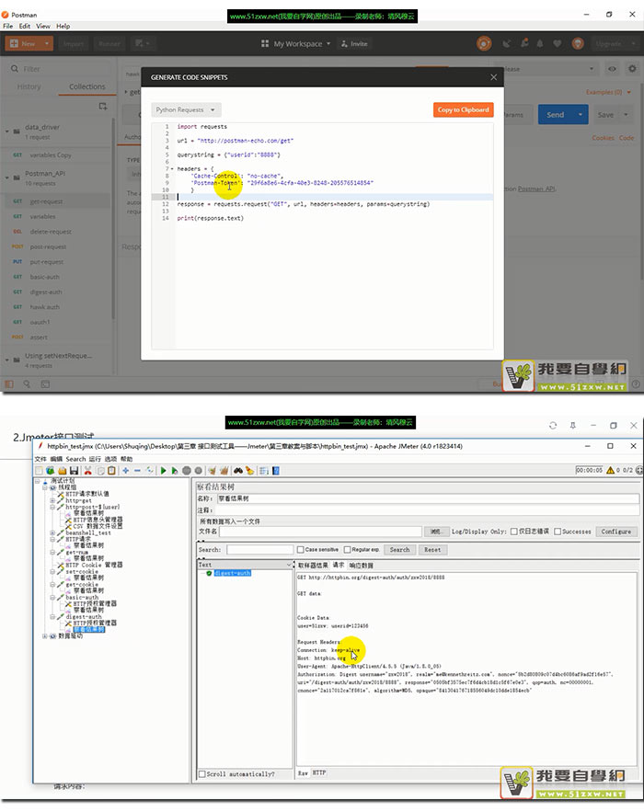
Task: Click JMeter Expand All plus icon
Action: coord(125,470)
